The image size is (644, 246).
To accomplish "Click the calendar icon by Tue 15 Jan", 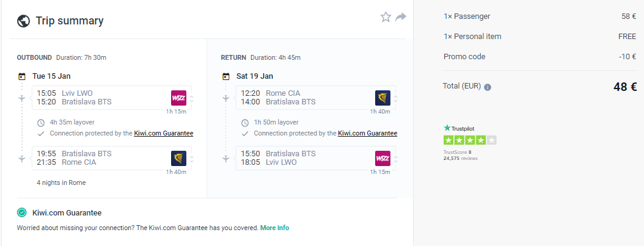I will click(x=22, y=77).
